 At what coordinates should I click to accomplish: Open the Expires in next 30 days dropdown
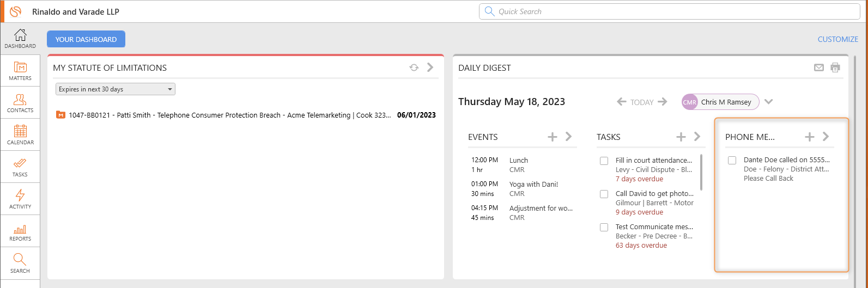(116, 89)
